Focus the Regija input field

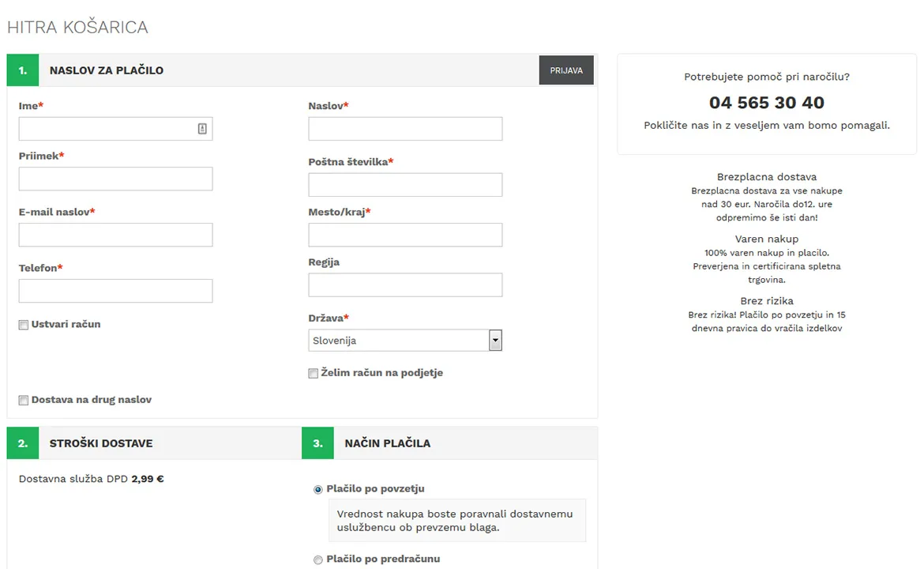click(x=405, y=284)
